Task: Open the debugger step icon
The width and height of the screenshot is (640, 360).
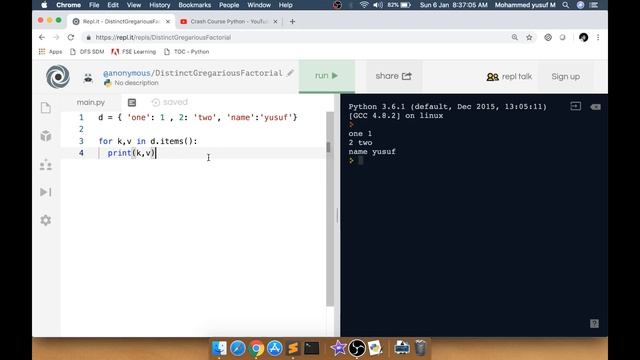Action: pos(46,192)
